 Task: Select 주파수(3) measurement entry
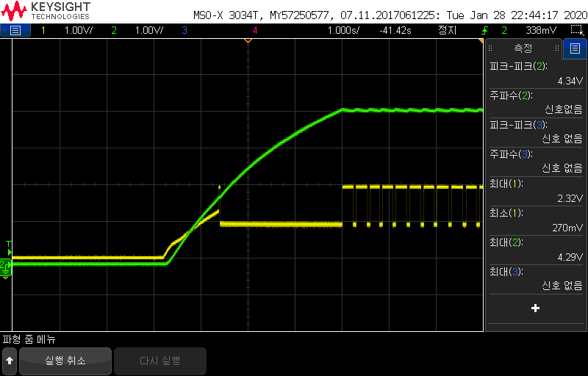536,161
